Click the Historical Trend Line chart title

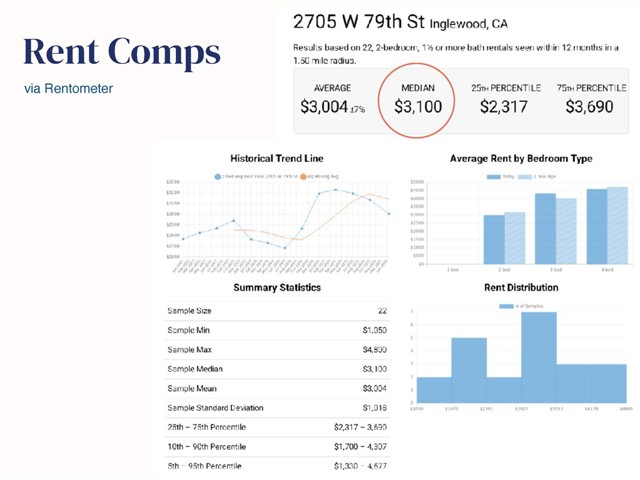[277, 158]
